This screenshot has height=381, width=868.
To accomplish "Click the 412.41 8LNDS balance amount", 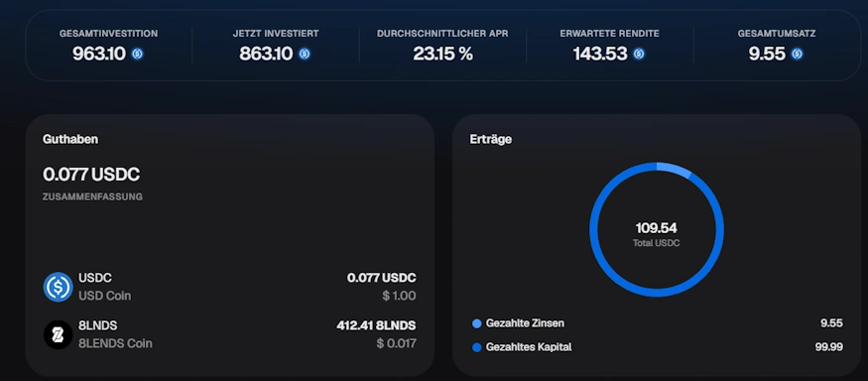I will 376,325.
